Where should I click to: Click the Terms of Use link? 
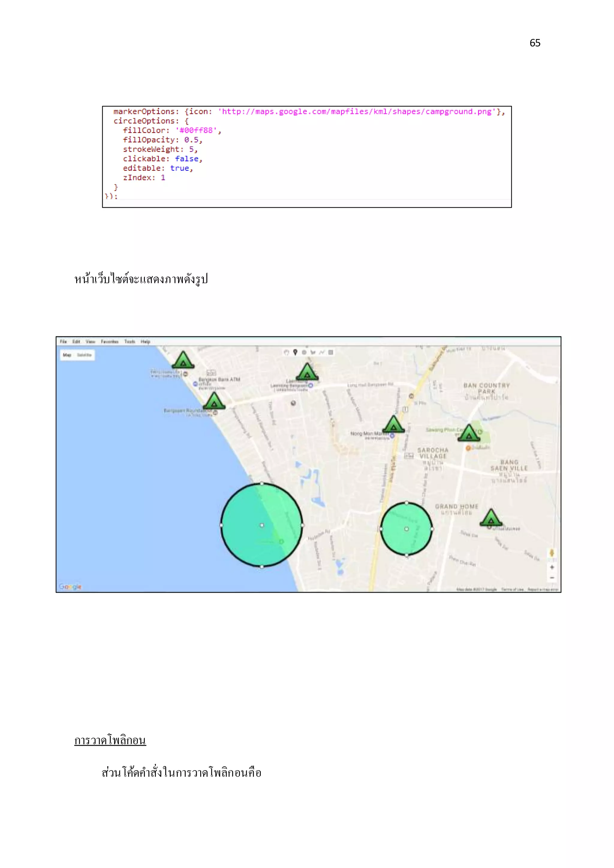tap(512, 589)
